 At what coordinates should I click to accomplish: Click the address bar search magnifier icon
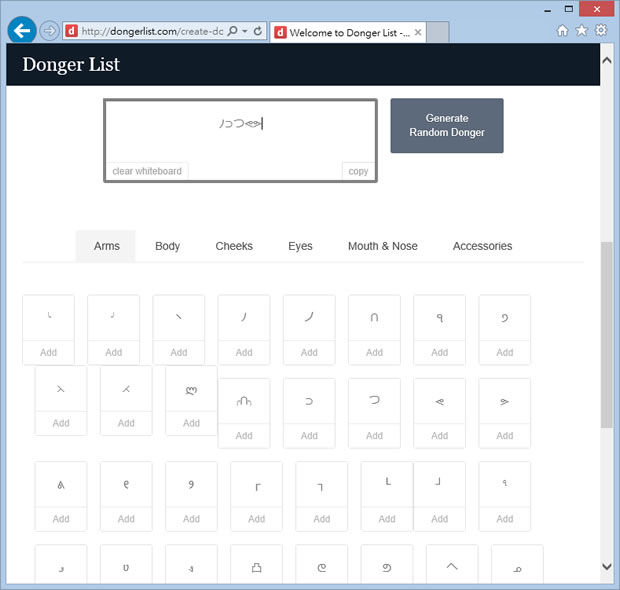pyautogui.click(x=233, y=31)
